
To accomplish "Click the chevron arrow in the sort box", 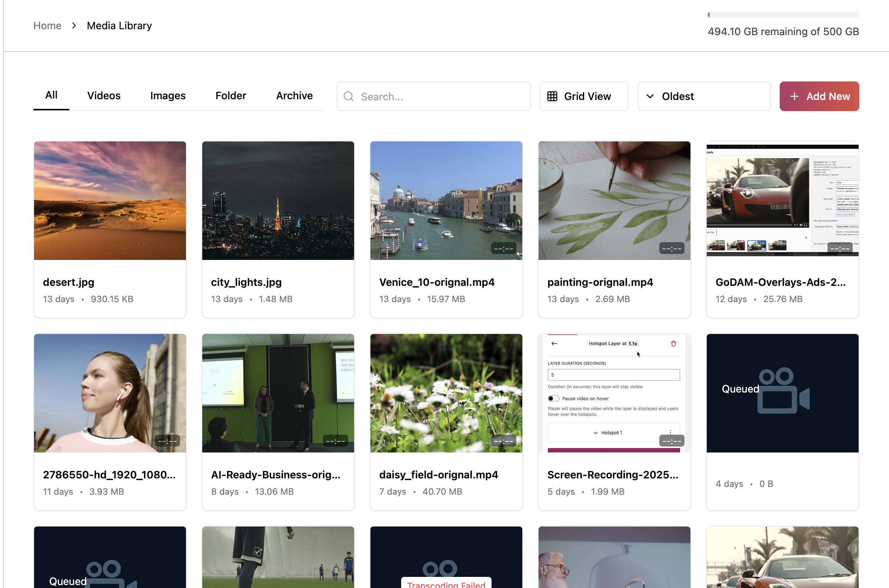I will (650, 96).
